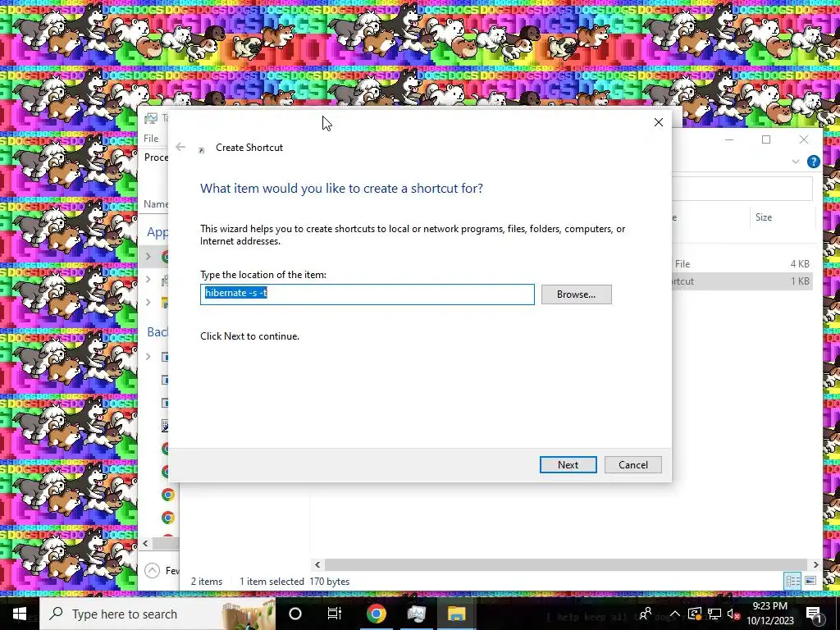Open File menu in Task Manager window

click(151, 138)
